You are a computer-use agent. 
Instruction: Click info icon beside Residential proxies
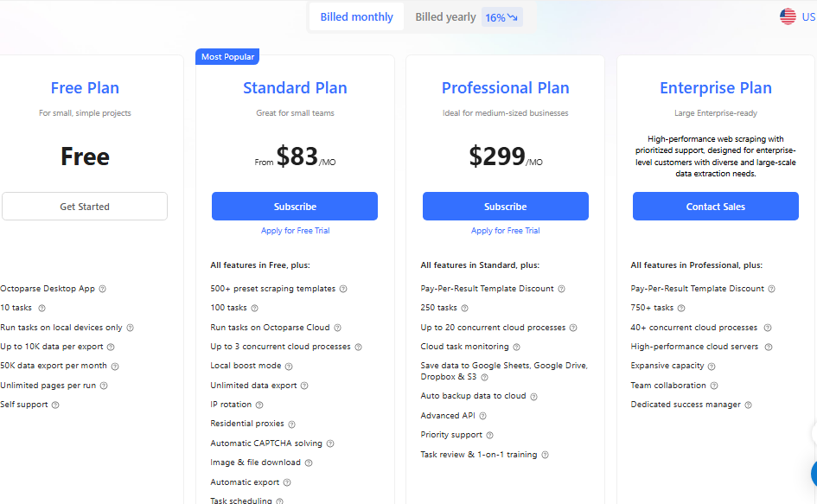[x=291, y=424]
